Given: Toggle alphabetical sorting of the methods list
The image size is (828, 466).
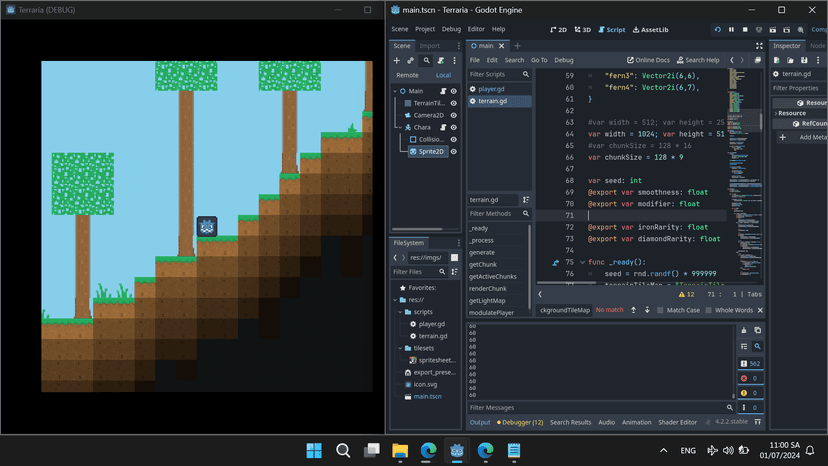Looking at the screenshot, I should click(x=526, y=200).
